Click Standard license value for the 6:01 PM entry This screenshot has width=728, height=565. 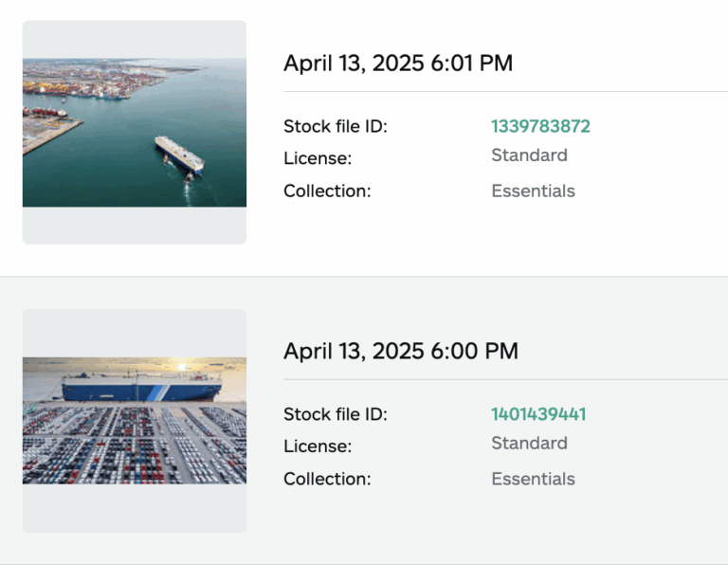tap(529, 155)
